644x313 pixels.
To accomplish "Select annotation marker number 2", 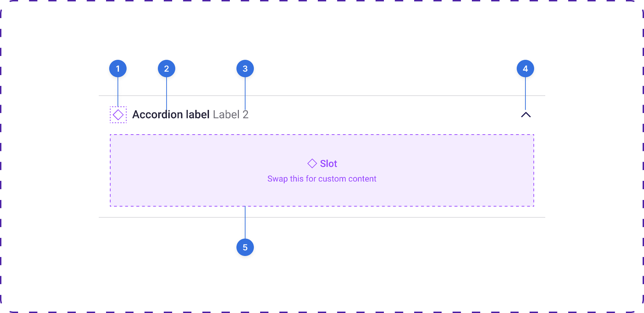I will (167, 69).
